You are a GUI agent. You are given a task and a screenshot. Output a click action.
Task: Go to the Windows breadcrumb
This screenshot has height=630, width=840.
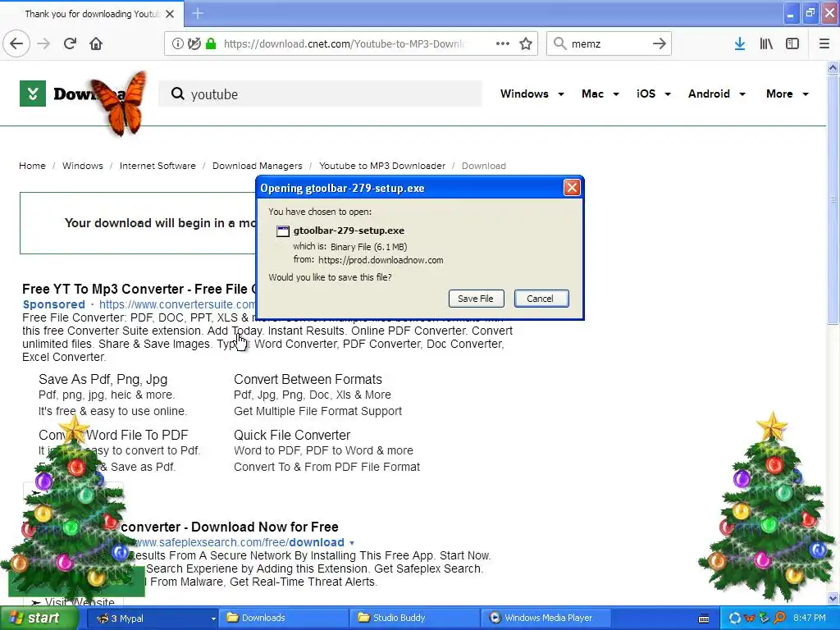(x=83, y=166)
